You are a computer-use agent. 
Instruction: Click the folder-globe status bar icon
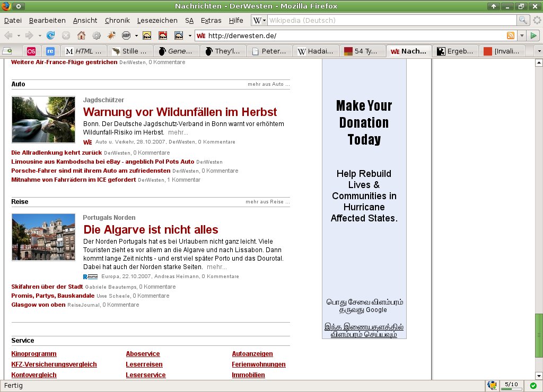(x=492, y=385)
